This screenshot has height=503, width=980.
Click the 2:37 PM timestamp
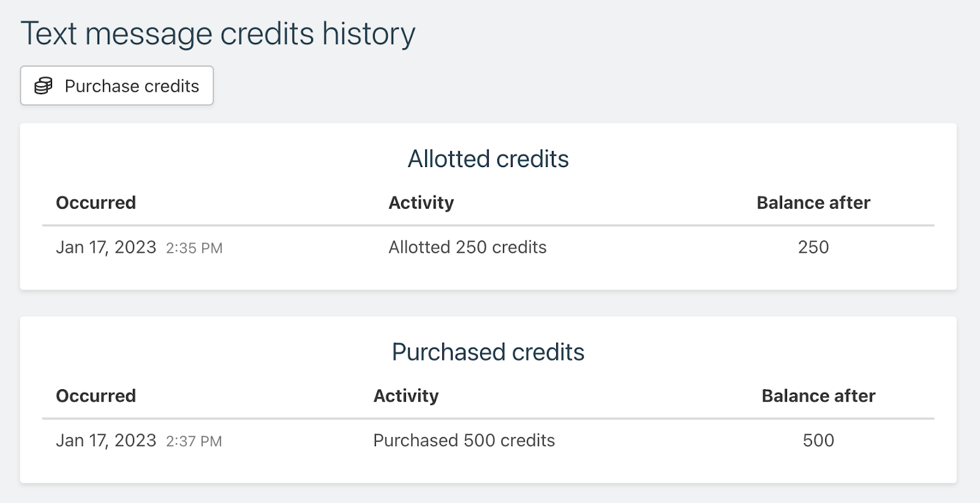[195, 441]
